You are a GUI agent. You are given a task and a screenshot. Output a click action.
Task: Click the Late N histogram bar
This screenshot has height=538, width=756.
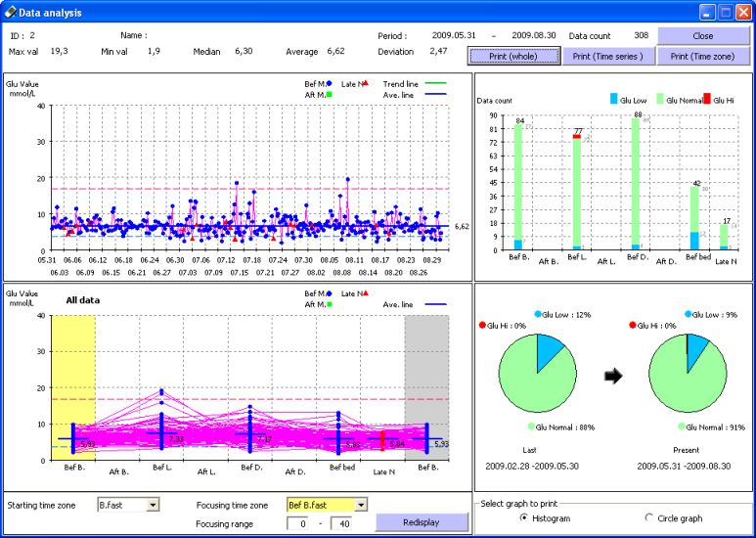tap(724, 238)
